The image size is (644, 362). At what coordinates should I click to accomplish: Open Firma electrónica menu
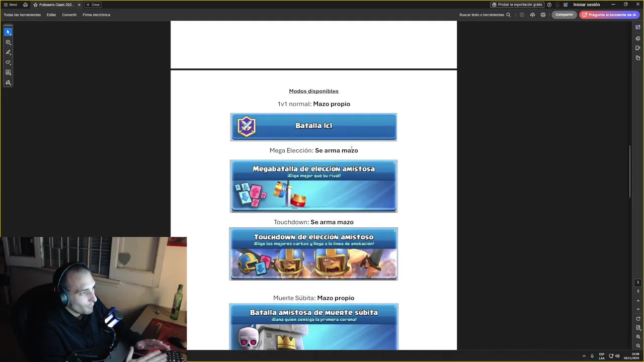click(x=96, y=15)
